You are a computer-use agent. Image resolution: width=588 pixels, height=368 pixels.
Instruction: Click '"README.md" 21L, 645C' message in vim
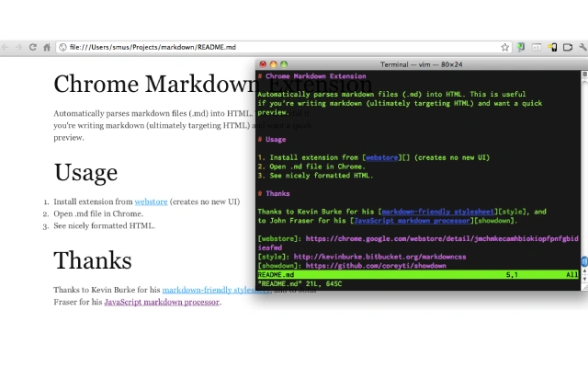click(x=300, y=283)
